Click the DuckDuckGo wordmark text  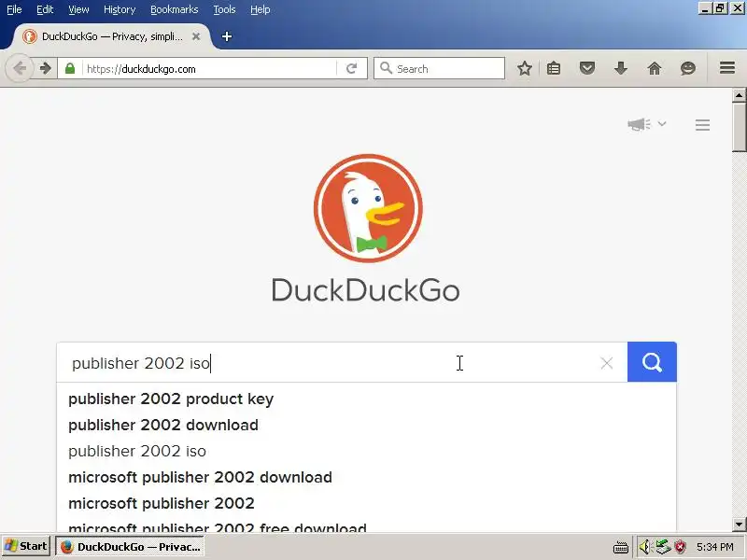365,289
